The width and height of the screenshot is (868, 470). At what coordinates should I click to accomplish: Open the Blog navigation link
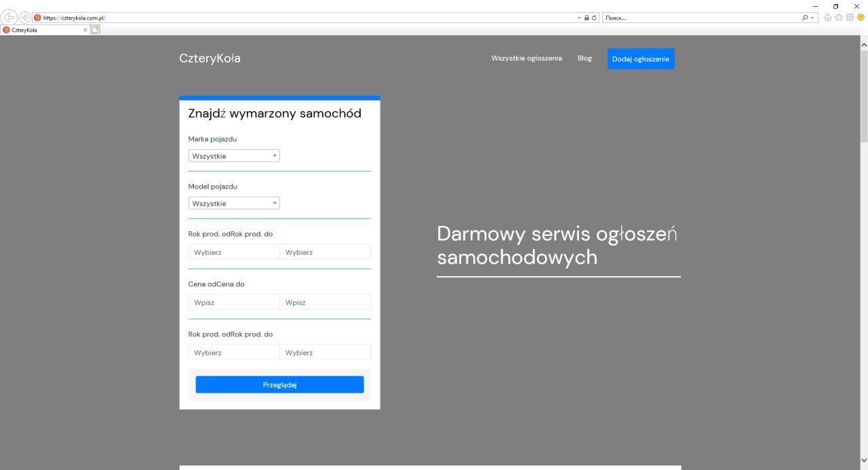pyautogui.click(x=585, y=58)
